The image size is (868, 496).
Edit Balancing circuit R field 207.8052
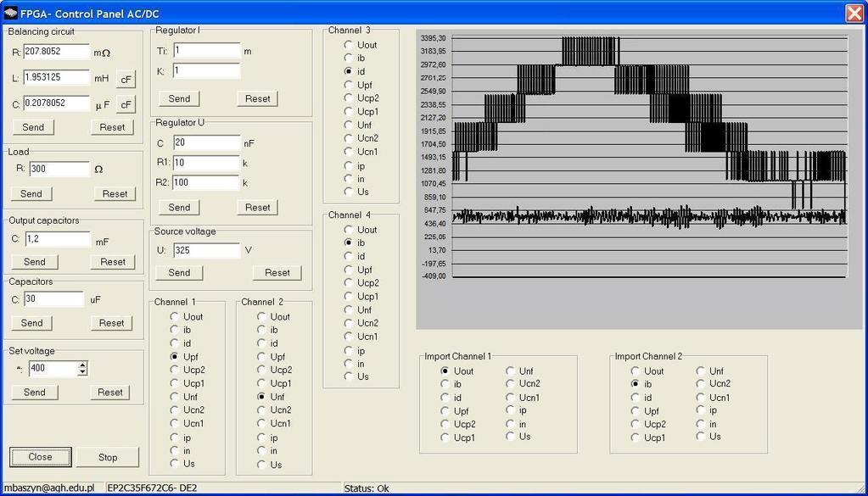click(x=57, y=52)
